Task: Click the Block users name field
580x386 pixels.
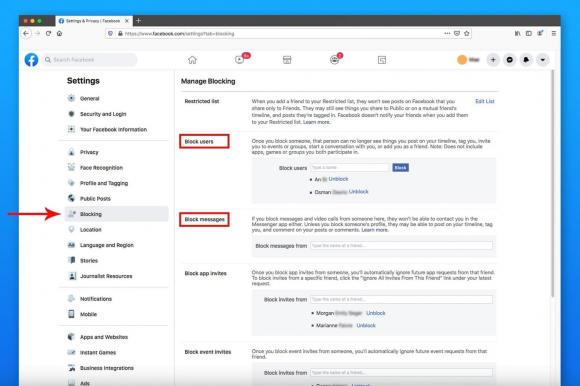Action: (350, 168)
